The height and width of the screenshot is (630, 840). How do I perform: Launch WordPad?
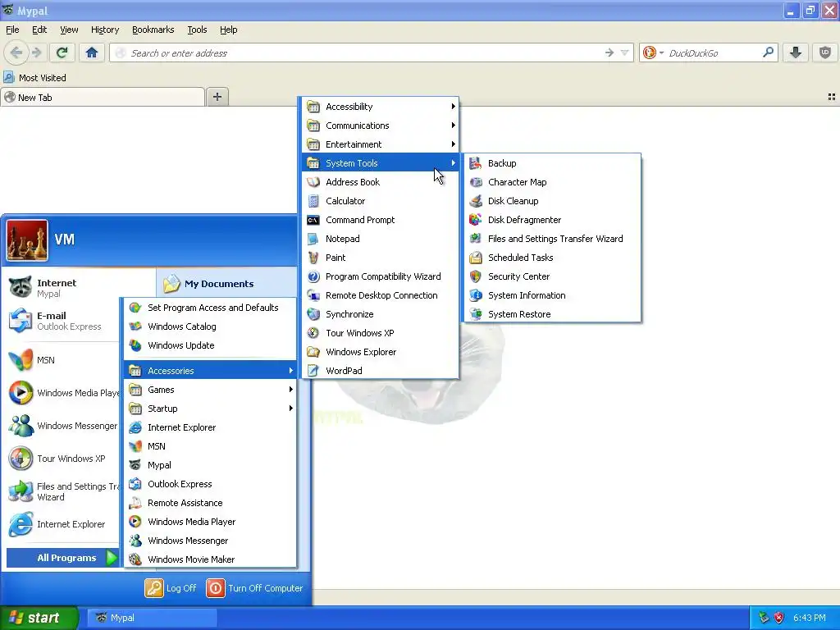381,371
